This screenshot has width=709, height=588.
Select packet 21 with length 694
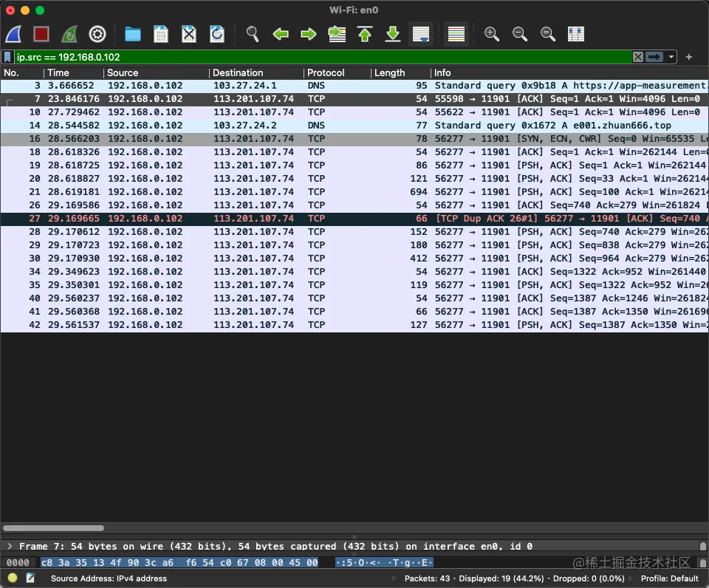[x=354, y=192]
